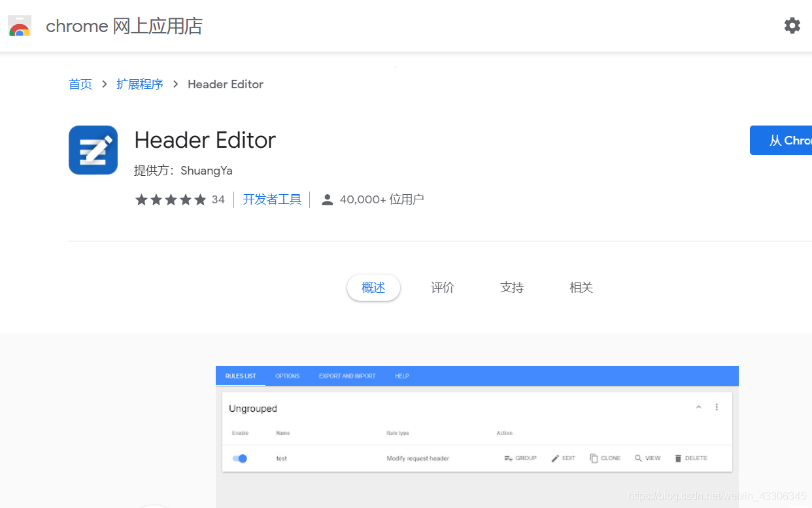Collapse the Ungrouped section chevron

tap(698, 407)
